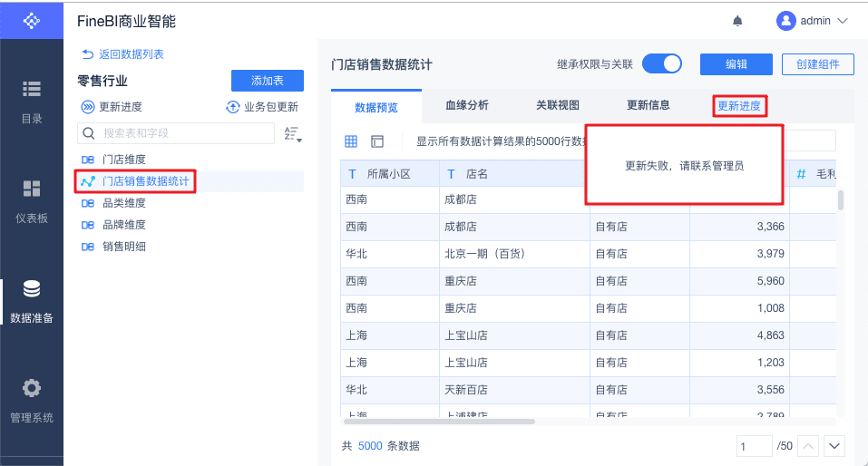The width and height of the screenshot is (868, 466).
Task: Click the notification bell icon
Action: coord(737,21)
